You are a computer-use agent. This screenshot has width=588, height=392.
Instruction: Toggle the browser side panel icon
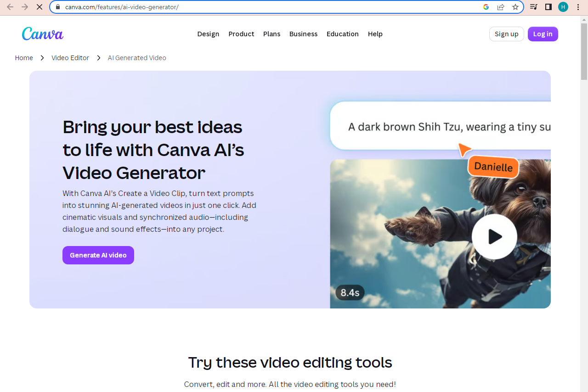pos(548,7)
